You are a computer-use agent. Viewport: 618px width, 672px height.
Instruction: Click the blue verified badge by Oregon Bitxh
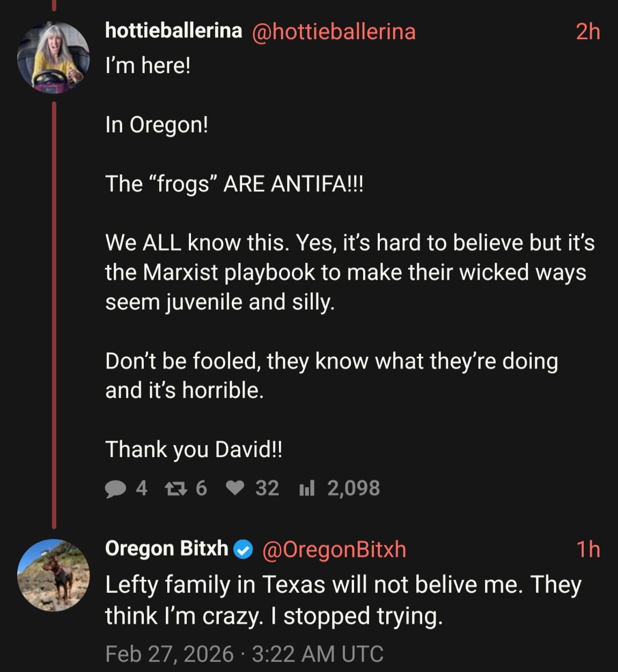tap(244, 549)
